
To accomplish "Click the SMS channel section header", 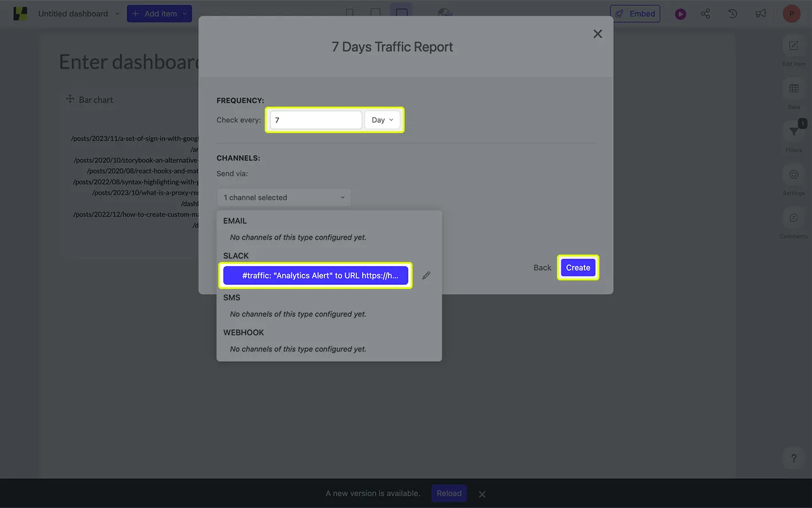I will point(232,298).
